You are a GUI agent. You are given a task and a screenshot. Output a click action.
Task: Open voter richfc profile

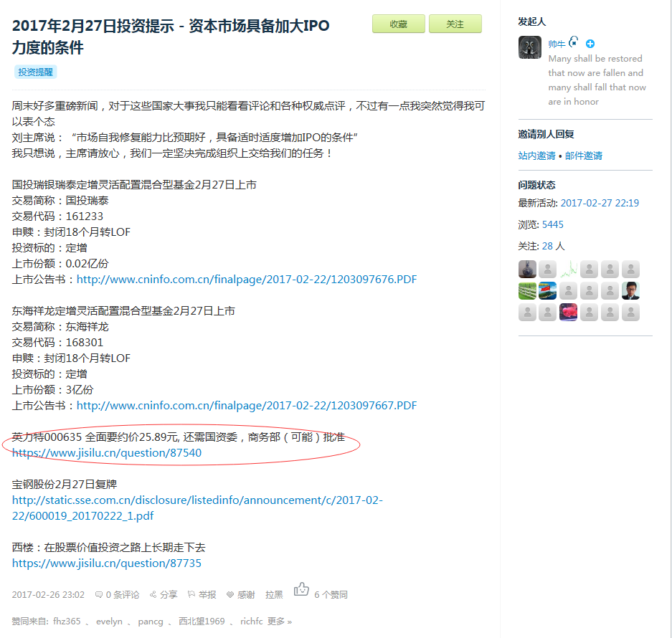tap(252, 622)
